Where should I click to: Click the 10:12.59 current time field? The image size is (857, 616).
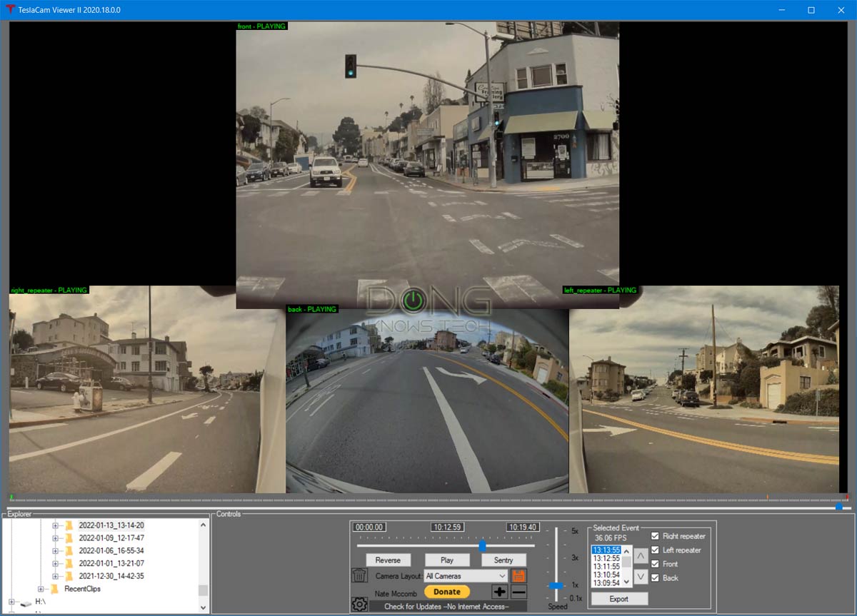point(447,527)
